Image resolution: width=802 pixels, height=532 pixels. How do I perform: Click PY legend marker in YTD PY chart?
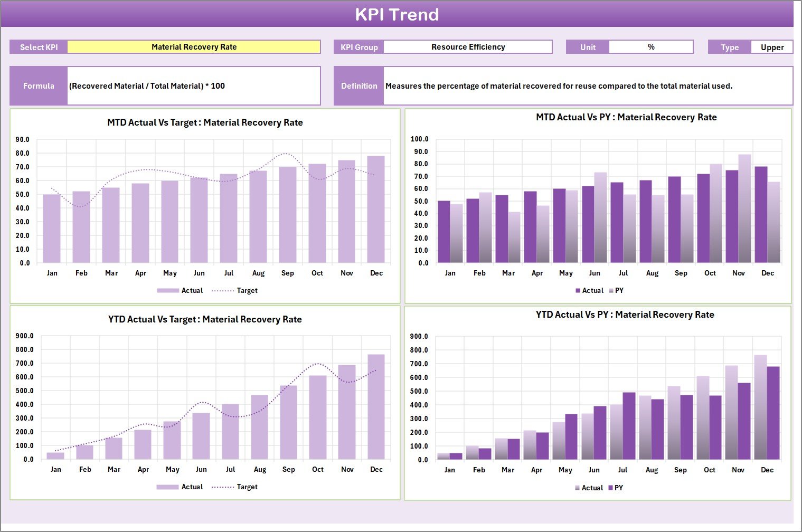coord(611,488)
